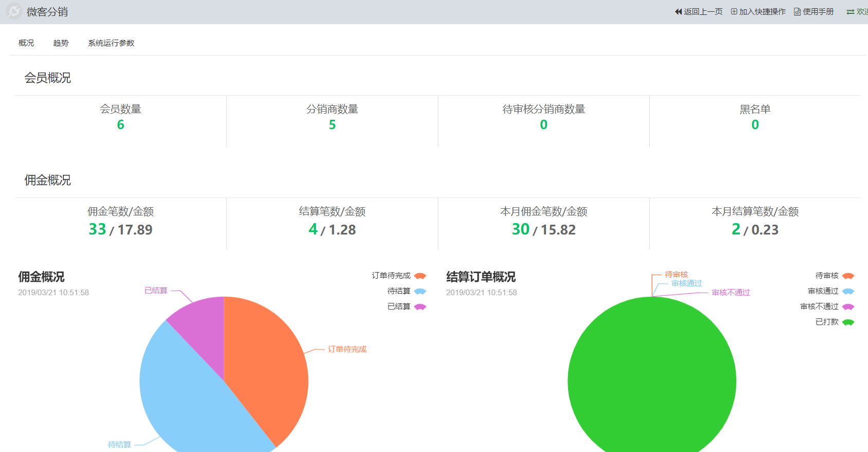
Task: Switch to the 趋势 tab
Action: 61,43
